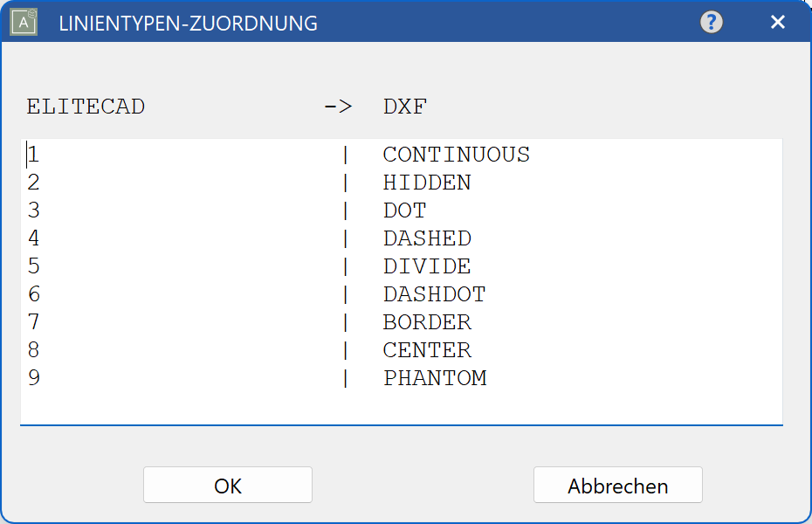Image resolution: width=812 pixels, height=524 pixels.
Task: Select the CENTER line type entry
Action: [426, 350]
